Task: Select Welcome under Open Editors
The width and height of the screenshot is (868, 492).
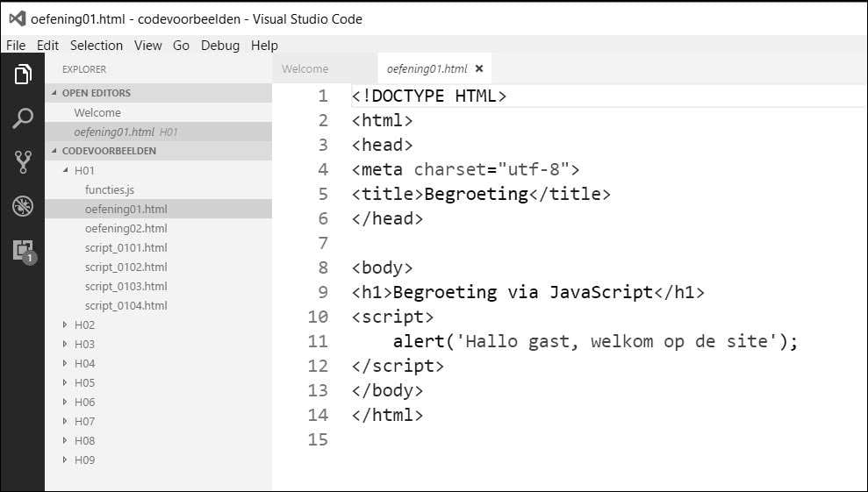Action: [97, 112]
